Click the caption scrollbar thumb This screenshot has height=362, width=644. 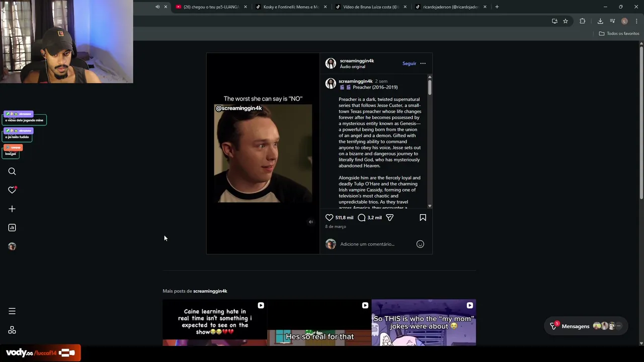[x=430, y=86]
